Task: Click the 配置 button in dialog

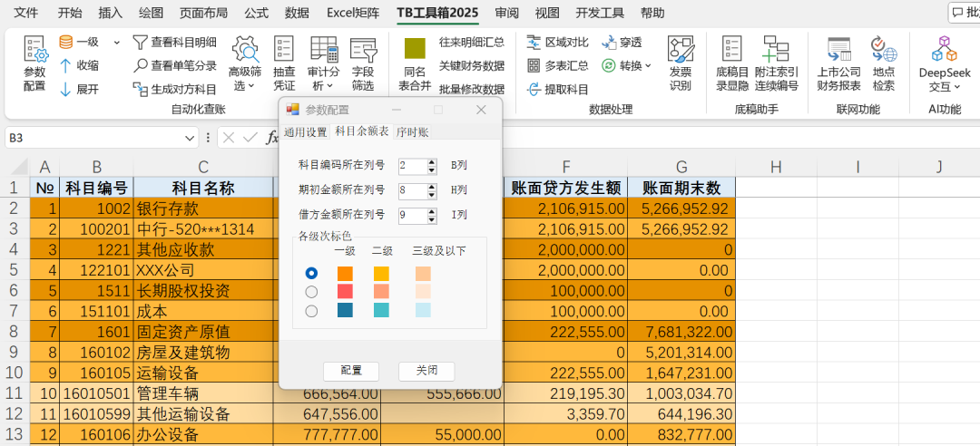Action: click(x=351, y=371)
